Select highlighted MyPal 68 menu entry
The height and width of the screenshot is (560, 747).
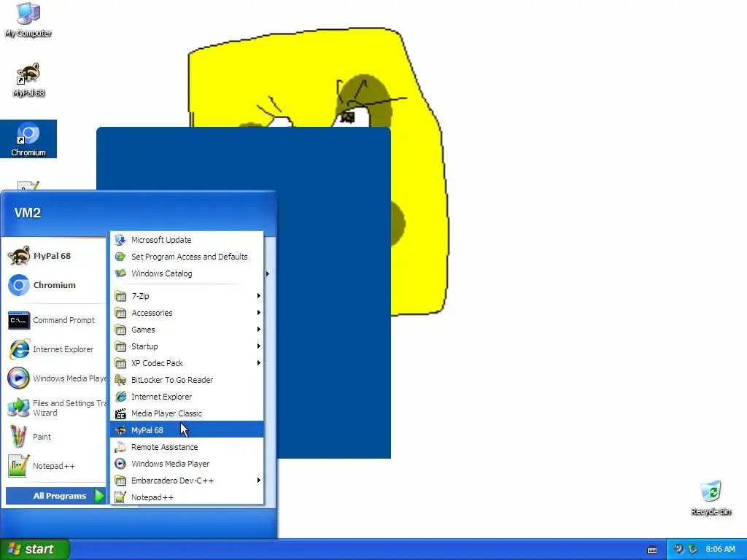click(187, 430)
